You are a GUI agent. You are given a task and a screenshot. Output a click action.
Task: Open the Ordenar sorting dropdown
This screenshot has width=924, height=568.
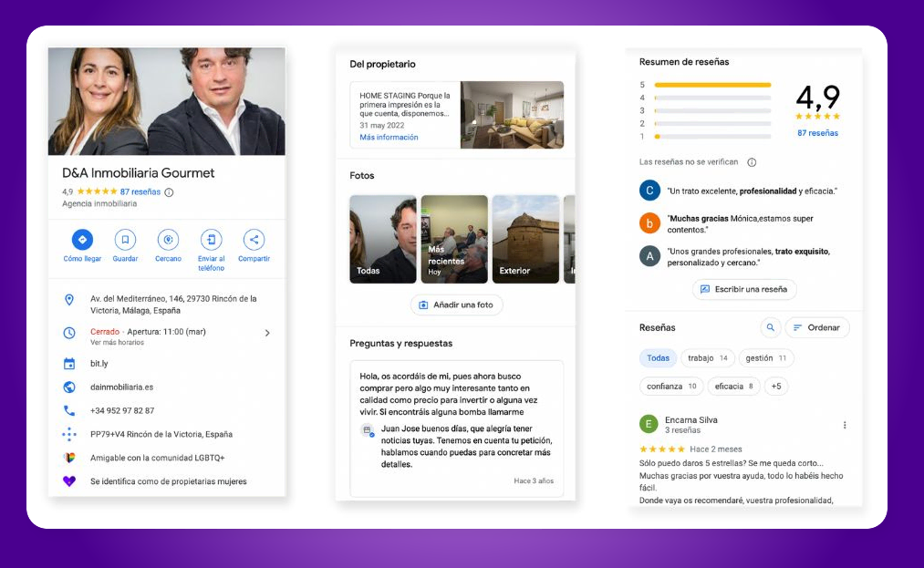tap(816, 327)
